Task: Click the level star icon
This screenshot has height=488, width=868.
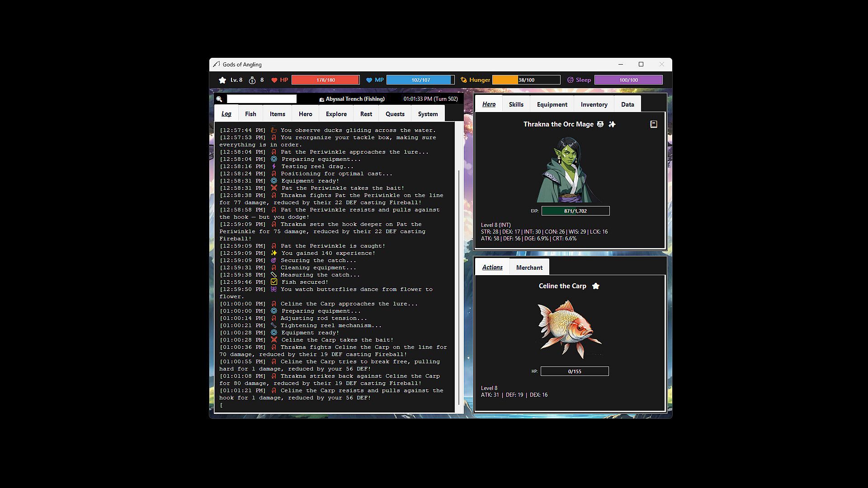Action: 222,80
